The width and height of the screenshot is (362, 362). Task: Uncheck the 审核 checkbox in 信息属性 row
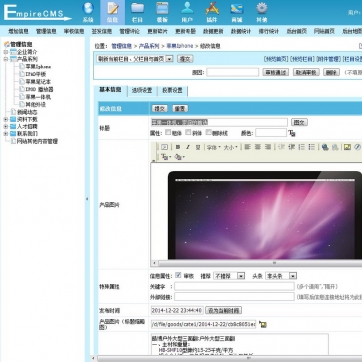[178, 275]
